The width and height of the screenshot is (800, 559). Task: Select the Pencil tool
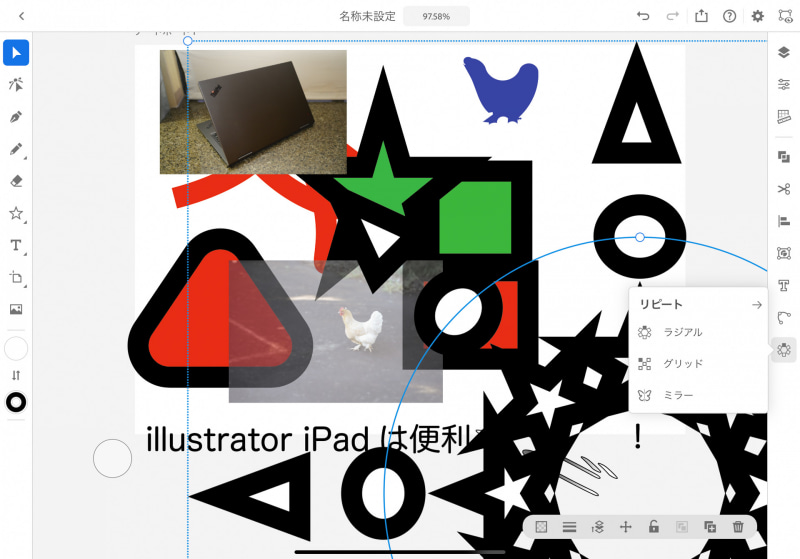(x=16, y=149)
